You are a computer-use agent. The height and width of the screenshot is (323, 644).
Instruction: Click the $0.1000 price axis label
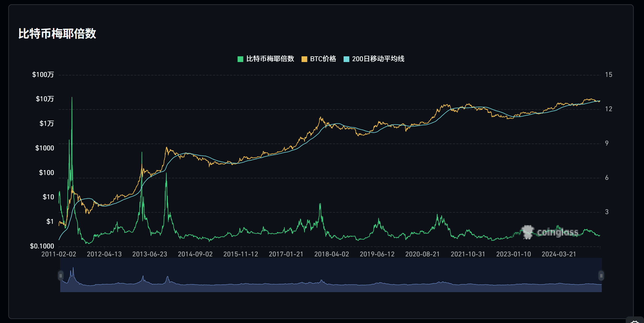(x=42, y=246)
